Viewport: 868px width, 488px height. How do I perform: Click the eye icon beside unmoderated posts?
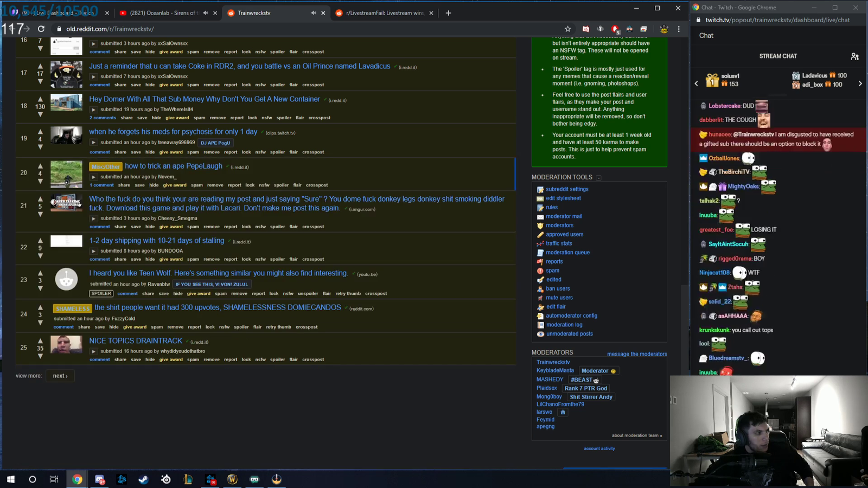tap(540, 334)
